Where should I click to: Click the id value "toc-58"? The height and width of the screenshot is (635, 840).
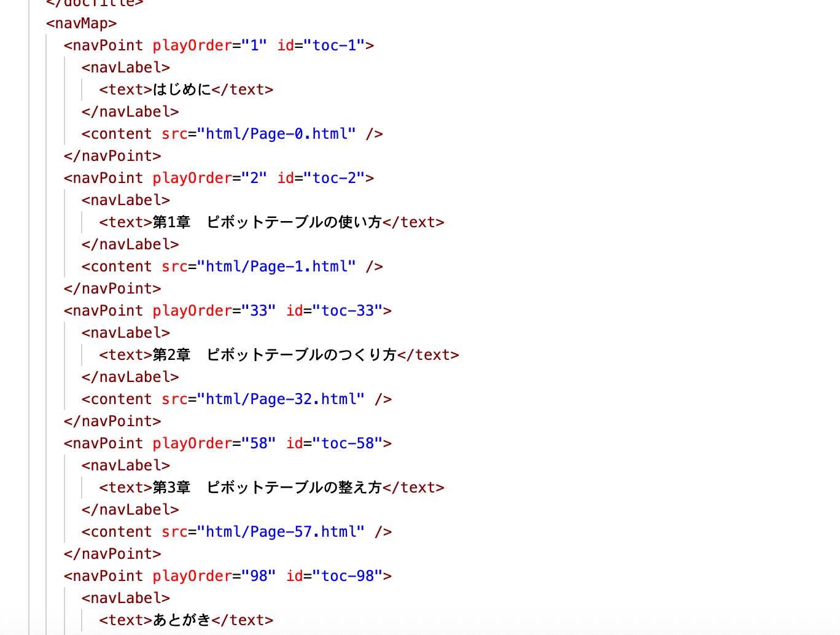pos(348,443)
